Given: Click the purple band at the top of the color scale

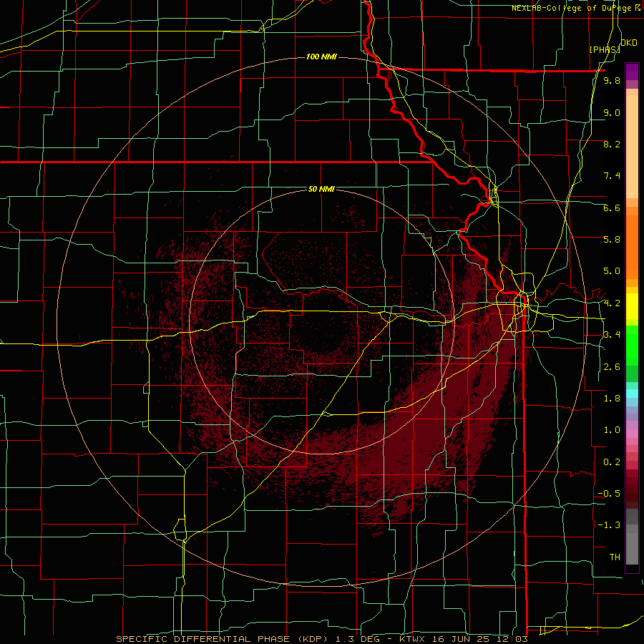Looking at the screenshot, I should click(632, 72).
